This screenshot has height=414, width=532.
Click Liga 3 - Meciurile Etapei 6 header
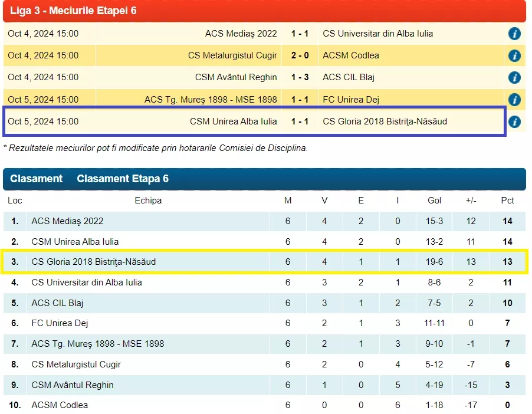click(73, 11)
